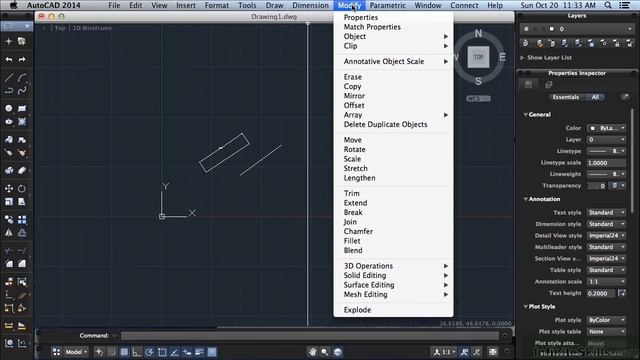Toggle Polar tracking in status bar
640x360 pixels.
[x=149, y=352]
